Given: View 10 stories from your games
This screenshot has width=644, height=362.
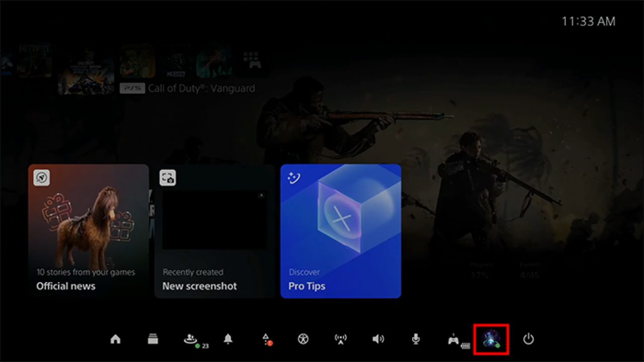Looking at the screenshot, I should pos(86,272).
